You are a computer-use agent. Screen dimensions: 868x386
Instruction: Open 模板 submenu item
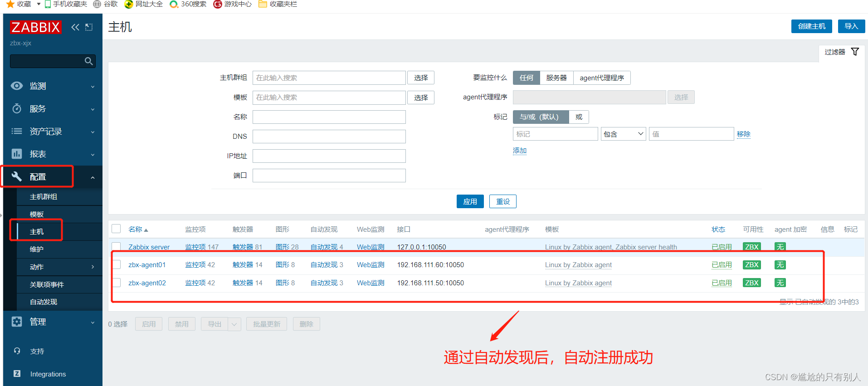pos(59,214)
